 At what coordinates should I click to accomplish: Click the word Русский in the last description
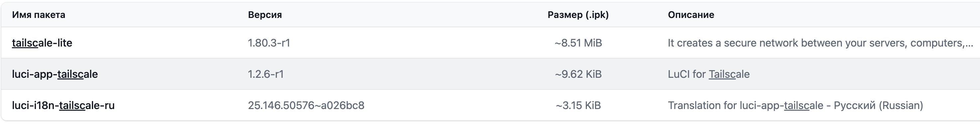(x=855, y=105)
